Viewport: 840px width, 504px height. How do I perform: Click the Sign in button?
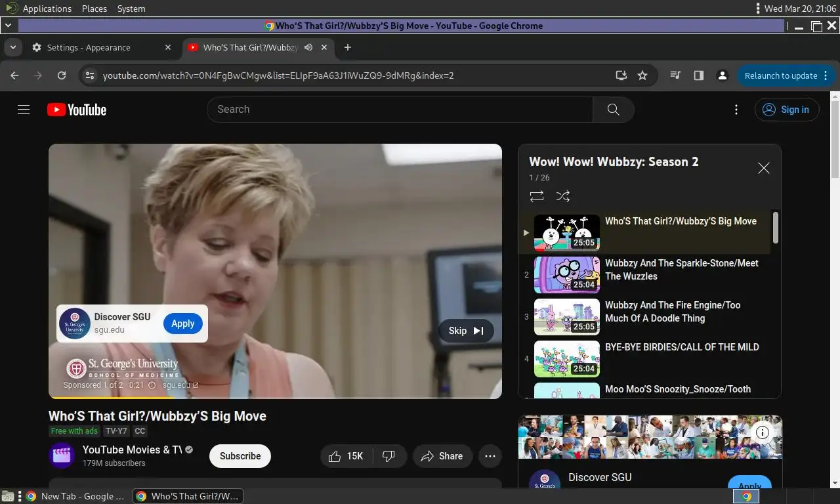[787, 110]
